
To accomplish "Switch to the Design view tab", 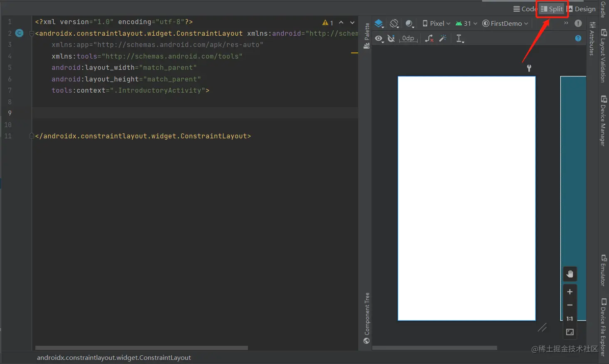I will (x=582, y=9).
